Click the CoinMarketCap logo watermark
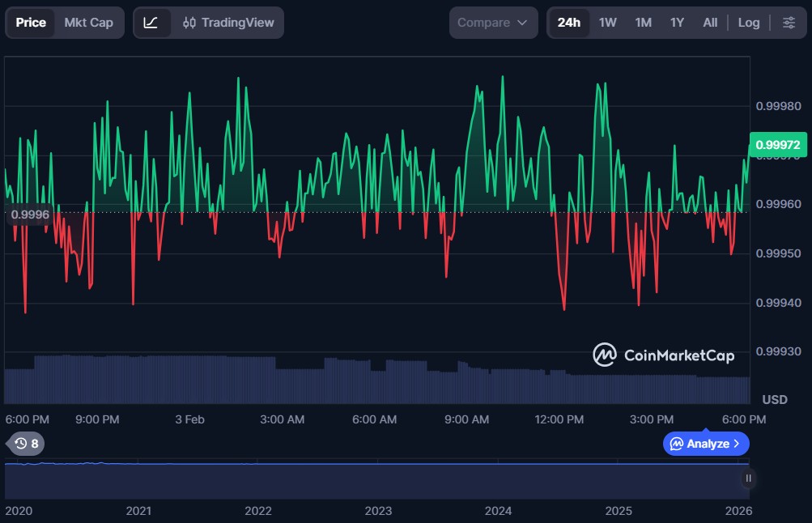 (x=663, y=355)
